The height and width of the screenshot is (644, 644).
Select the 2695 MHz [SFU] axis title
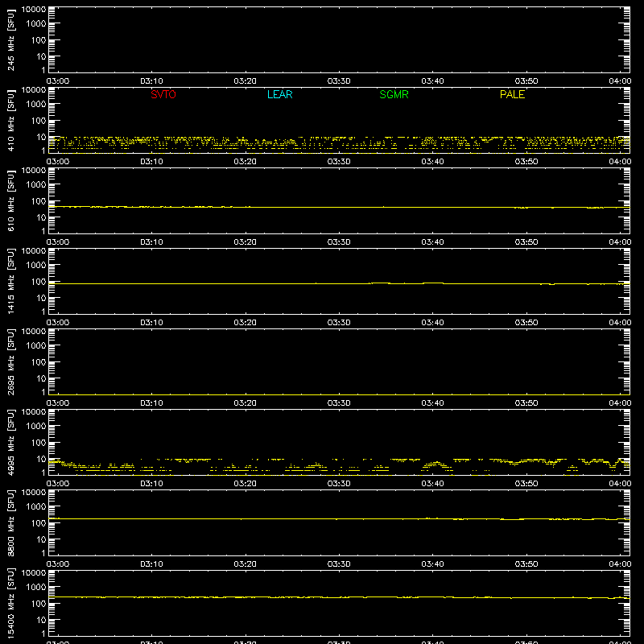(10, 361)
